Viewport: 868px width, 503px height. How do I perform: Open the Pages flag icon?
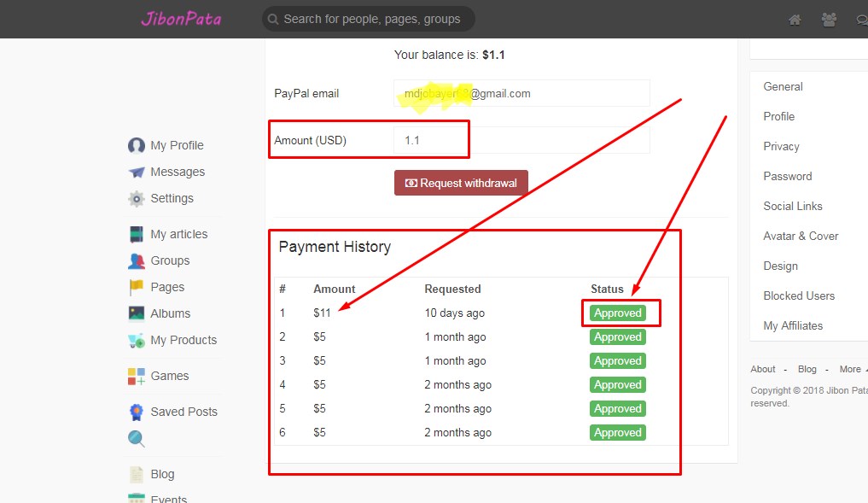(x=137, y=287)
